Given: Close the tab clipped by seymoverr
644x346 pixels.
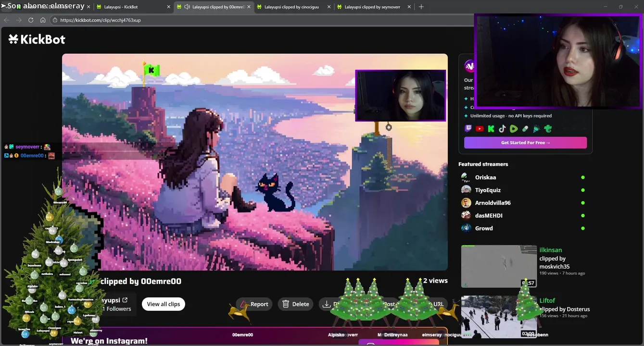Looking at the screenshot, I should [409, 7].
